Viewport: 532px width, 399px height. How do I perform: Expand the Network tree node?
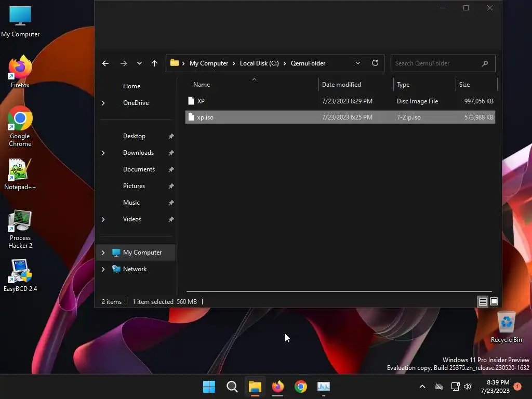point(103,269)
